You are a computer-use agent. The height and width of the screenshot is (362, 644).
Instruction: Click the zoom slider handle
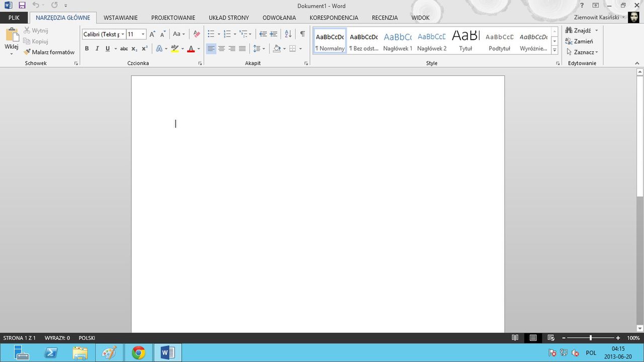tap(591, 338)
